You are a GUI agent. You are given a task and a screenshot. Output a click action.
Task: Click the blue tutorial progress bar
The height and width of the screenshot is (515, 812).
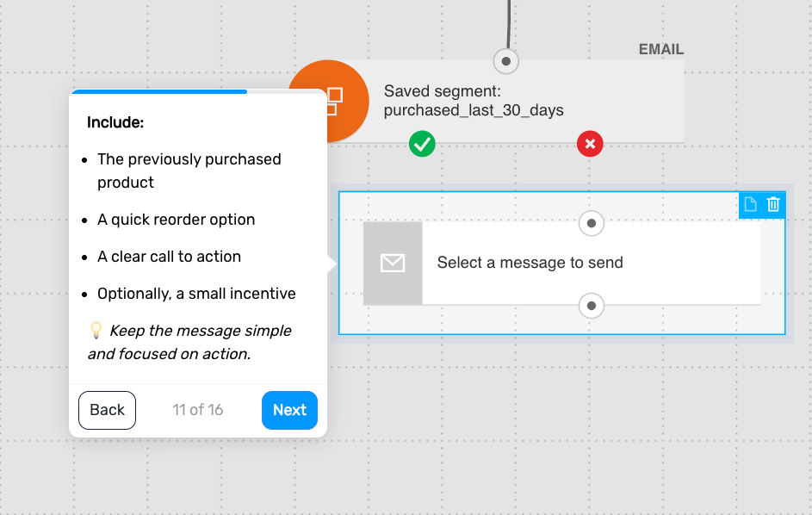pyautogui.click(x=159, y=91)
